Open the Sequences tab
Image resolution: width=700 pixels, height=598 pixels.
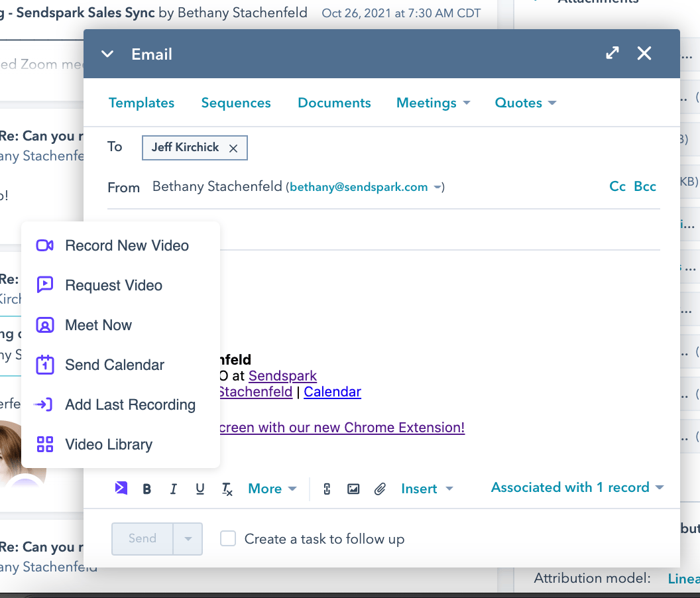[x=236, y=103]
